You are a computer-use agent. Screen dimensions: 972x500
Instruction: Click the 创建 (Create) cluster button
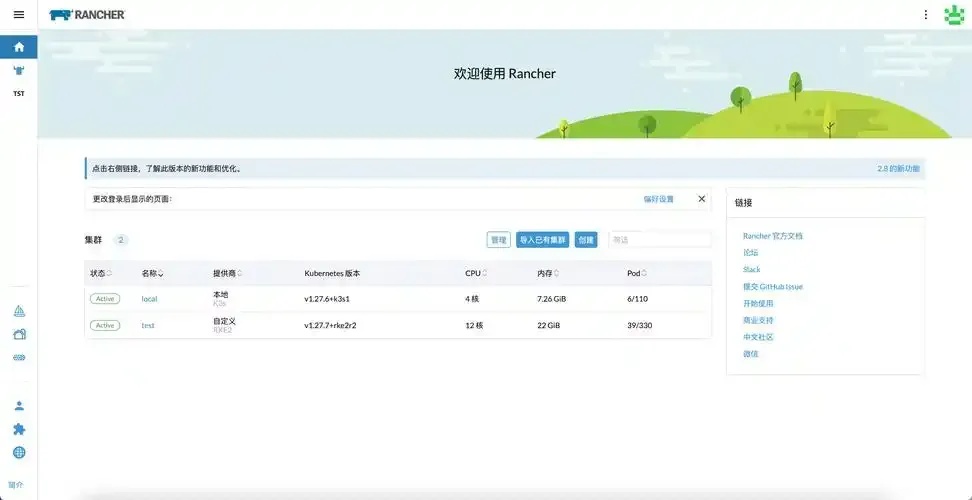point(586,240)
